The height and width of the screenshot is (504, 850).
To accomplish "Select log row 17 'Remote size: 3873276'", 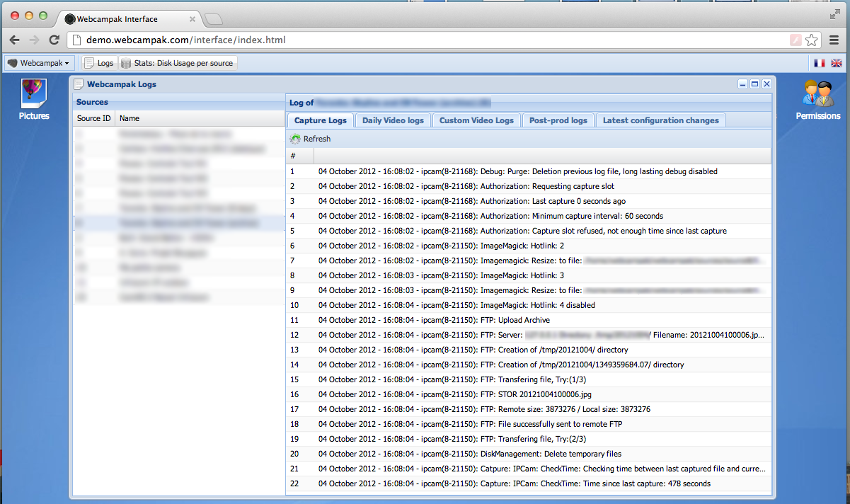I will [529, 409].
